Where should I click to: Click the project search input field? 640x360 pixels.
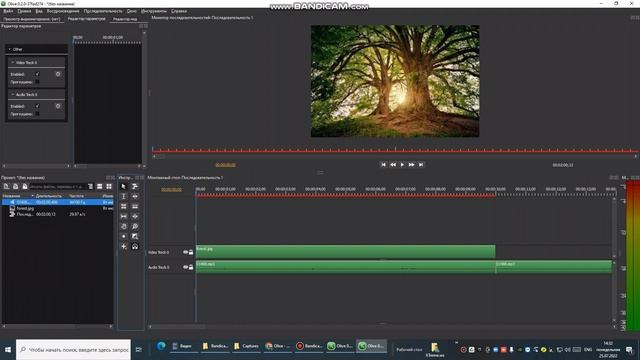pos(57,187)
